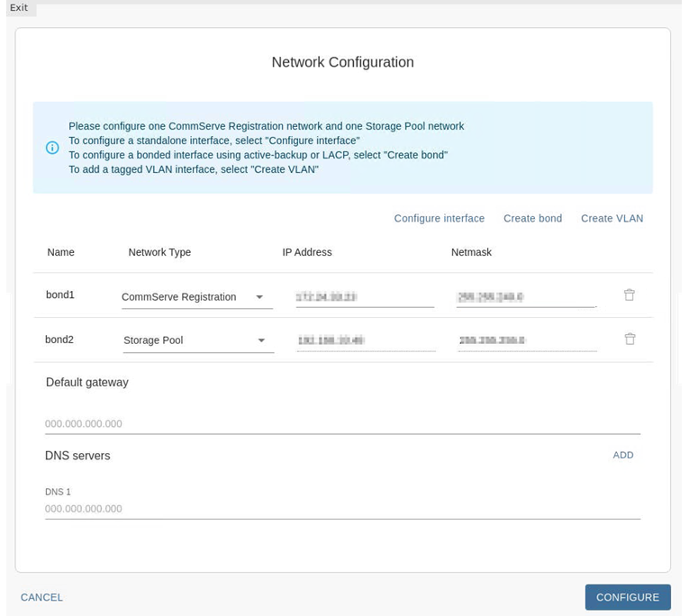Click the Default gateway input field
689x616 pixels.
[342, 424]
